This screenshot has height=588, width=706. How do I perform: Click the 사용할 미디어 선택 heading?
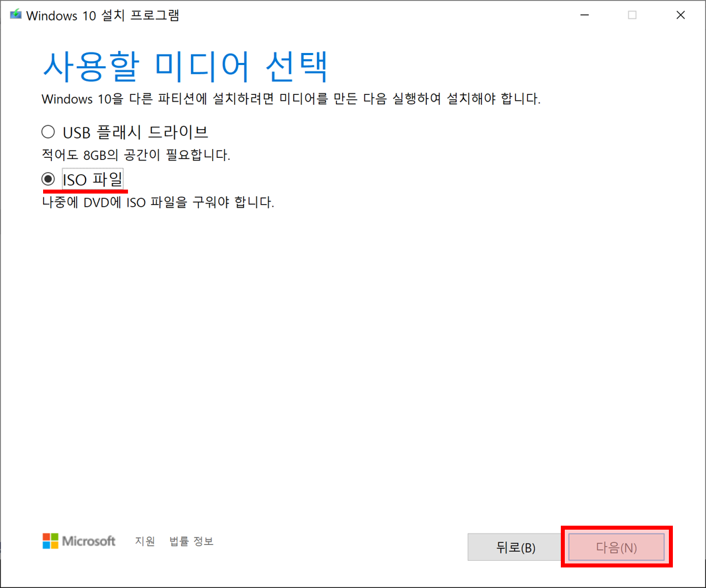185,67
